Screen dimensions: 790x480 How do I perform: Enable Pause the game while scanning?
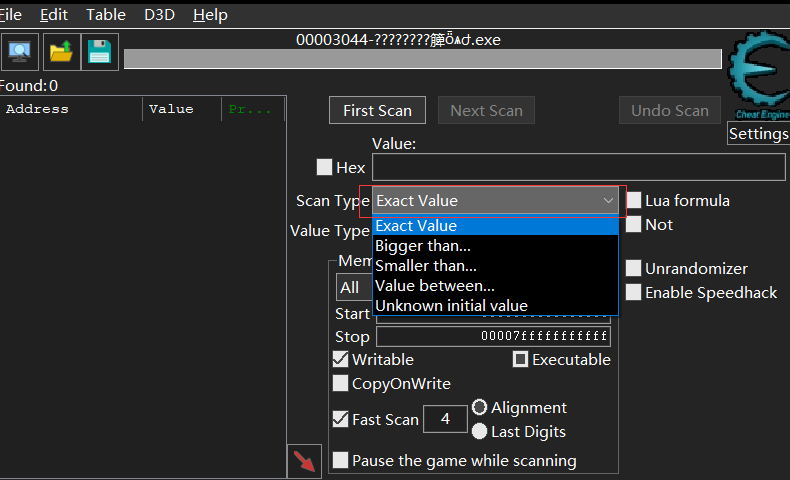tap(341, 460)
